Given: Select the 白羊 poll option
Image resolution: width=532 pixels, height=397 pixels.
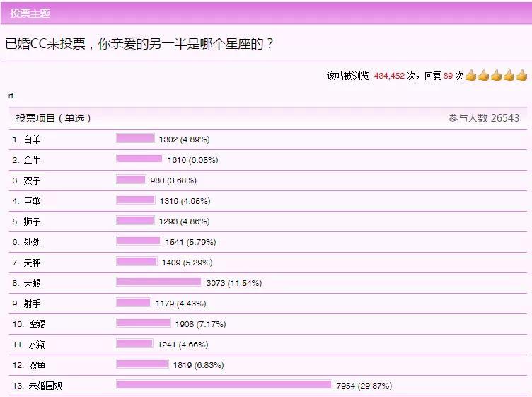Looking at the screenshot, I should click(32, 139).
